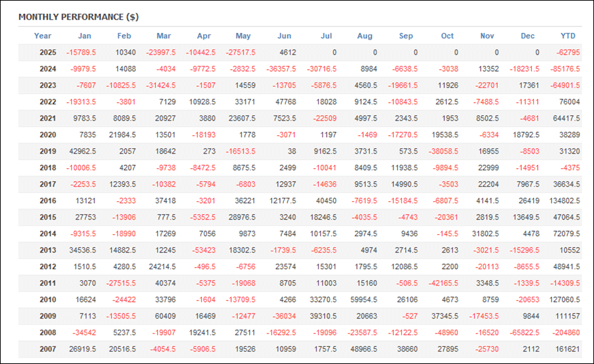Click the Mar column header
Viewport: 594px width, 364px height.
[164, 36]
